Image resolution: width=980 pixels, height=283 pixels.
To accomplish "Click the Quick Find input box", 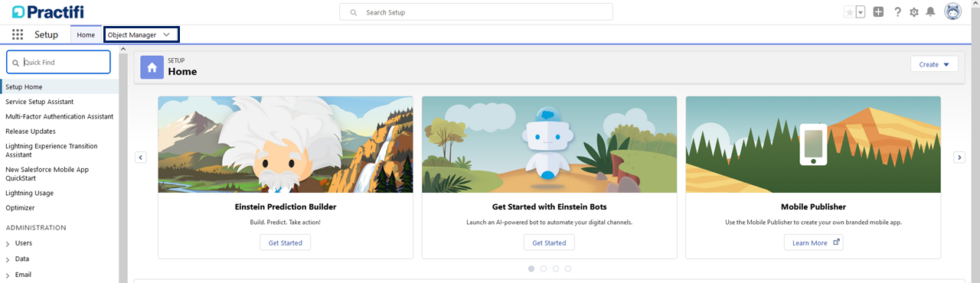I will coord(58,62).
